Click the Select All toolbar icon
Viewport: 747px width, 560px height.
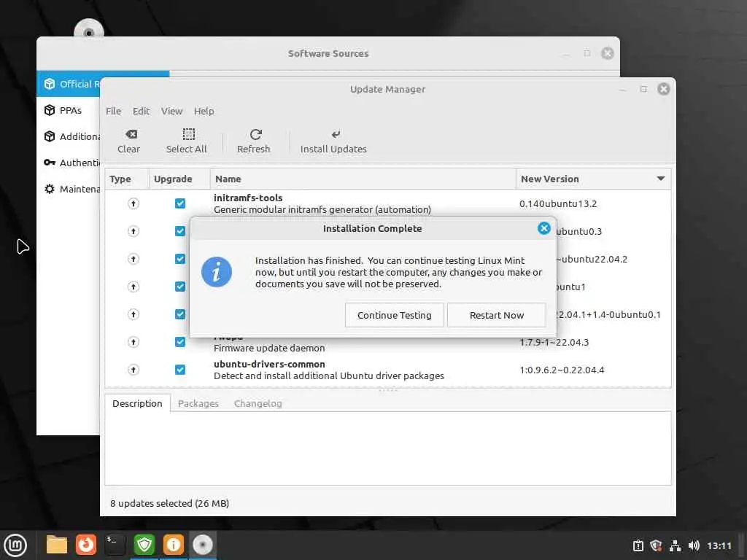tap(189, 134)
